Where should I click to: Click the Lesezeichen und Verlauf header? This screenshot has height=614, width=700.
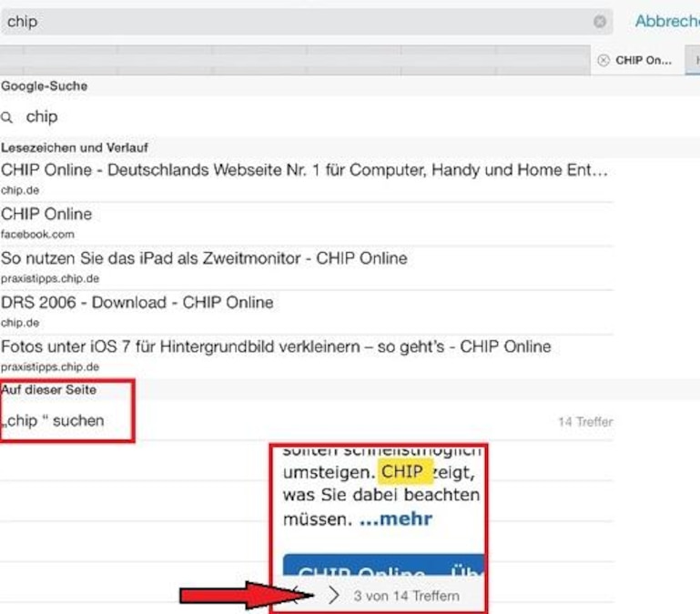point(75,147)
